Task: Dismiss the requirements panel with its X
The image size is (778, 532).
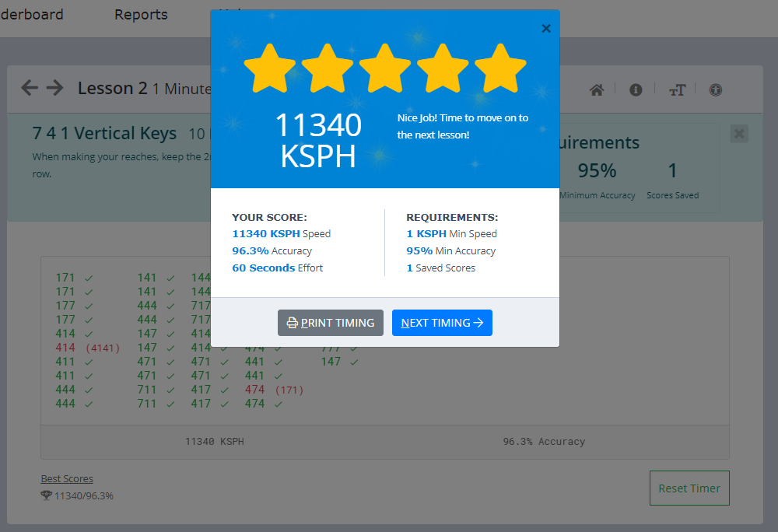Action: click(x=739, y=133)
